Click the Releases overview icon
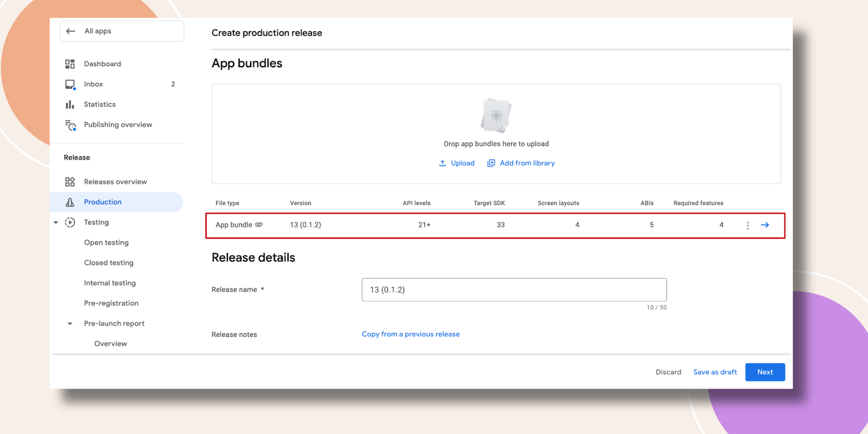The height and width of the screenshot is (434, 868). 70,182
